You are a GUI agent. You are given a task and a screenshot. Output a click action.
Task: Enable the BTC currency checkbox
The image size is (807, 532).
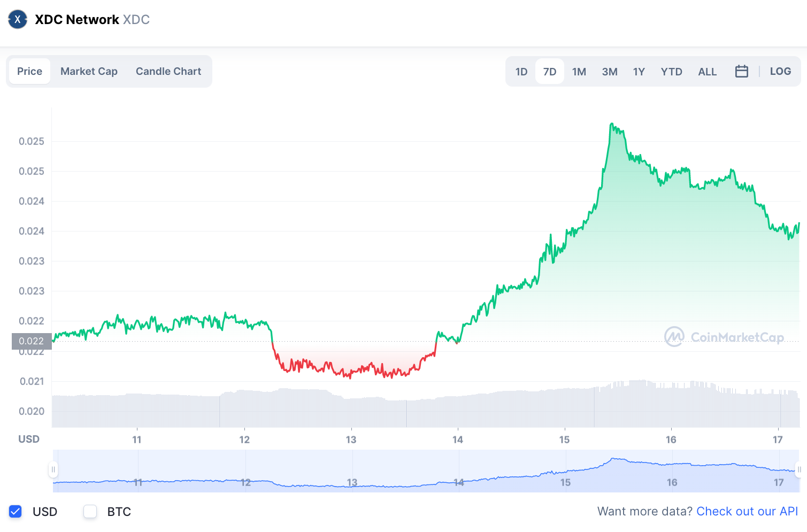tap(90, 512)
